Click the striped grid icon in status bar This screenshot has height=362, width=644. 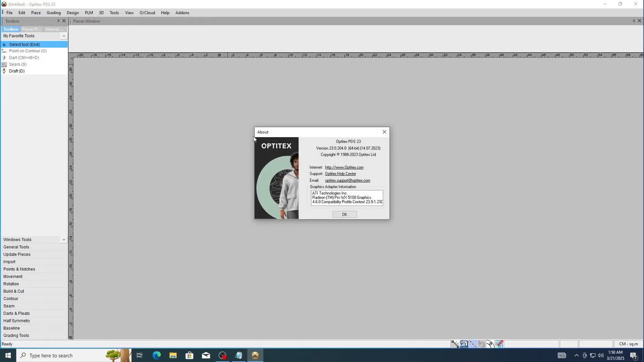pos(499,344)
